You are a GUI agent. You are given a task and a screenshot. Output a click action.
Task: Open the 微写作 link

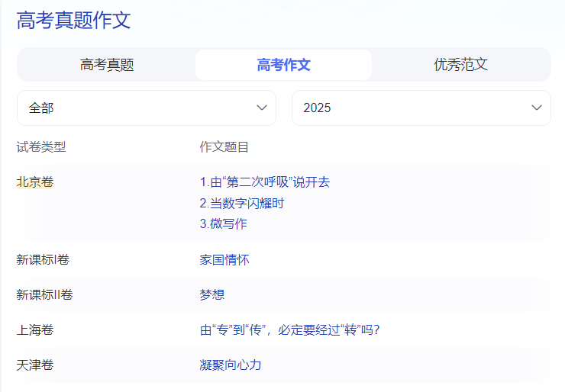pos(223,223)
